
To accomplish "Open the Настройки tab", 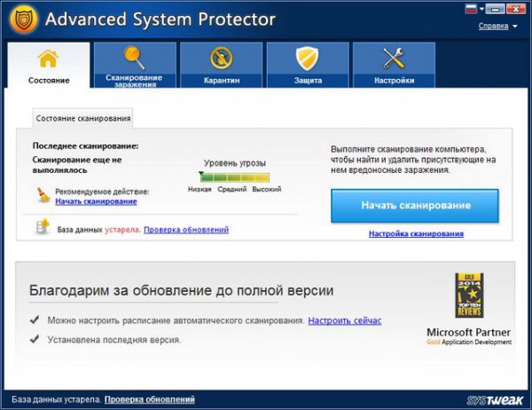I will [394, 65].
